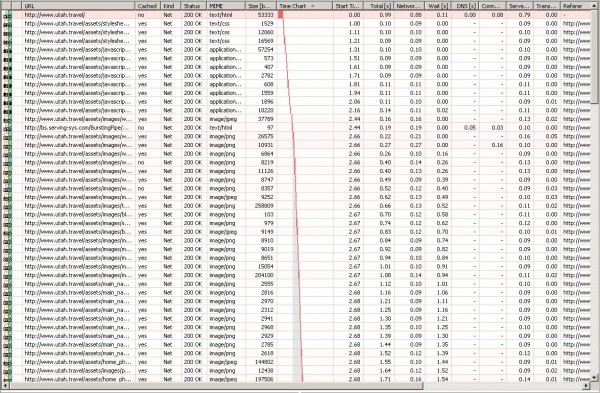Sort by the Wait [s] column header
This screenshot has height=393, width=600.
click(x=438, y=6)
